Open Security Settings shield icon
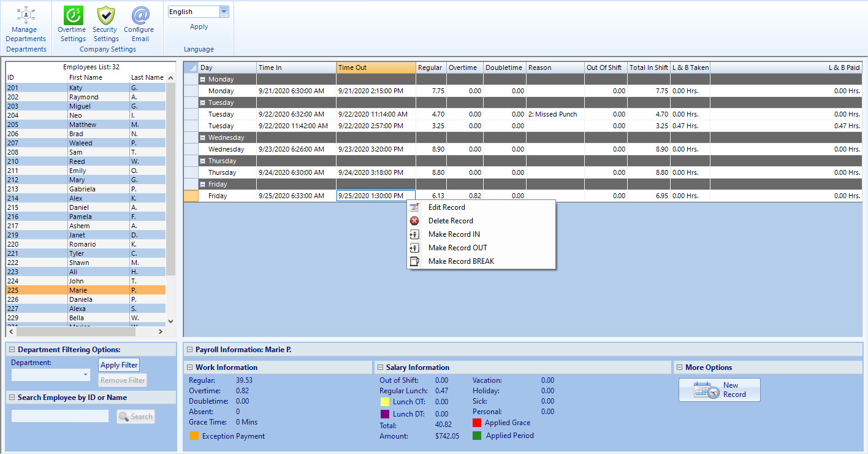 click(105, 15)
